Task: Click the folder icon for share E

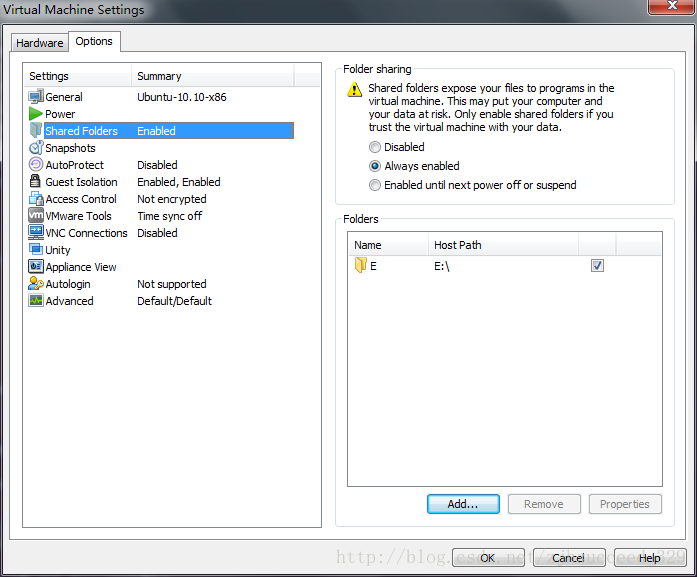Action: coord(361,265)
